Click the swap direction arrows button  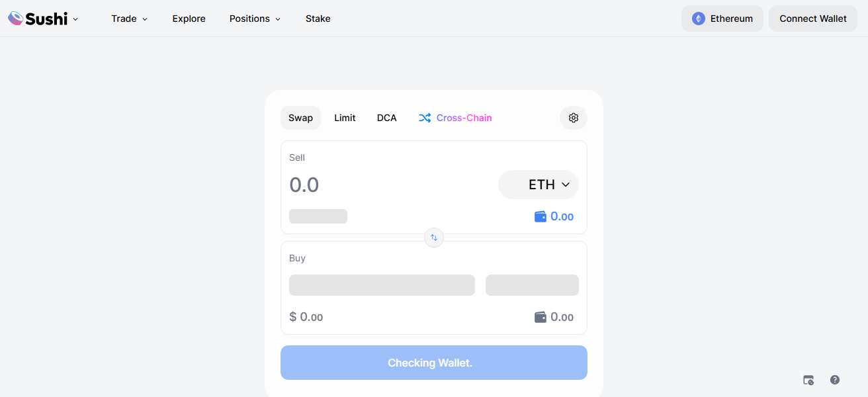tap(434, 238)
